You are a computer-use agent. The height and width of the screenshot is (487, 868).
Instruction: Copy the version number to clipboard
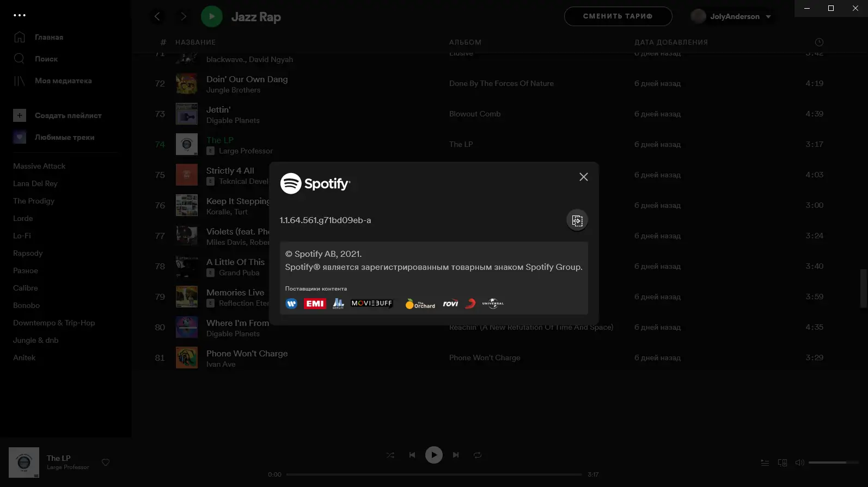click(x=577, y=220)
